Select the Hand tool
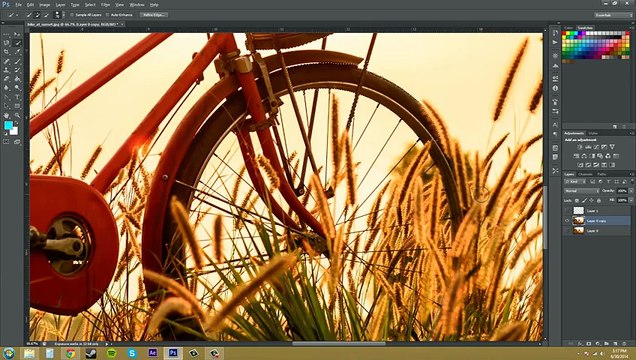This screenshot has height=360, width=636. pos(6,115)
